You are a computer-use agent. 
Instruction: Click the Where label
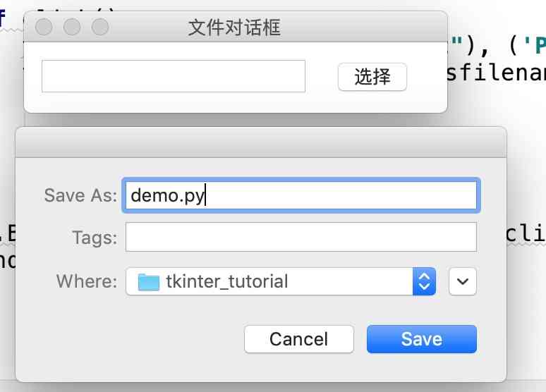(x=86, y=281)
